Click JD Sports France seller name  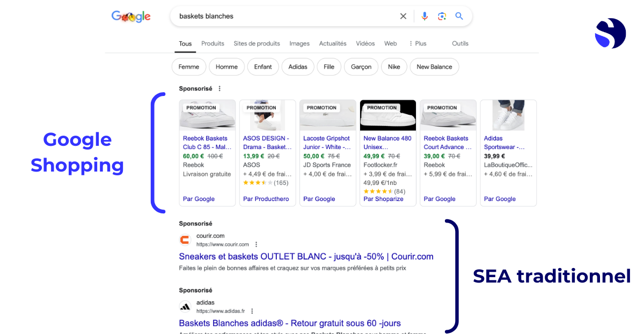coord(327,165)
